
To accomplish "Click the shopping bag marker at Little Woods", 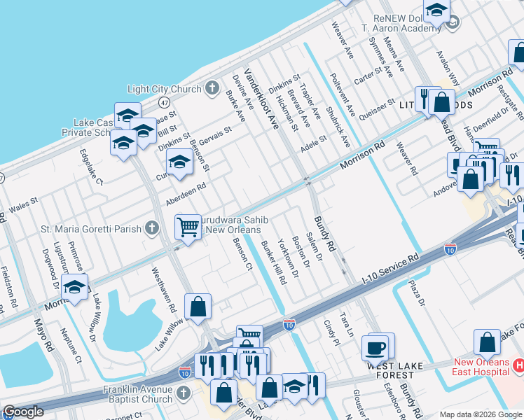I will [442, 103].
